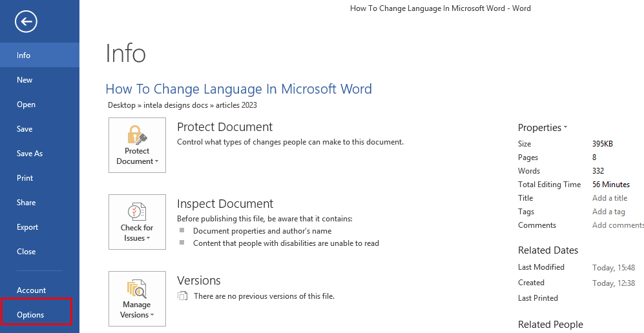Click Close in the backstage menu

coord(39,252)
